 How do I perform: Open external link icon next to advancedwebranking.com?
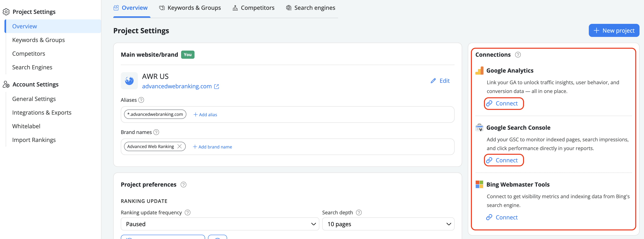point(216,87)
